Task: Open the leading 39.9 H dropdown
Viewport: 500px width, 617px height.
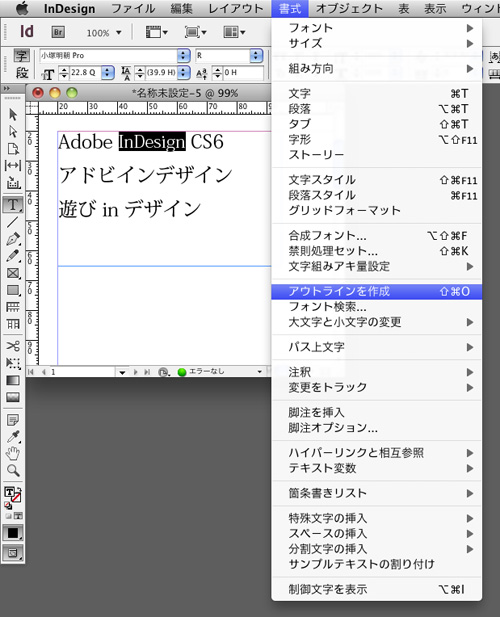Action: pos(183,73)
